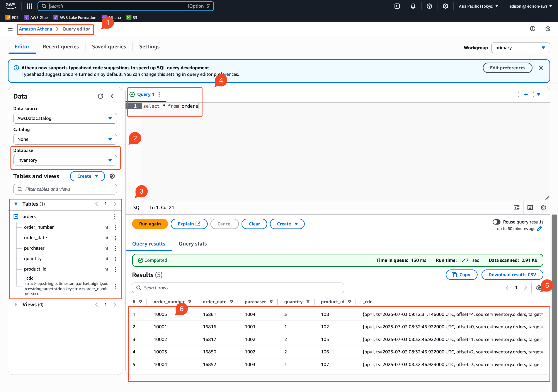
Task: Go to next Tables page arrow
Action: pyautogui.click(x=115, y=204)
